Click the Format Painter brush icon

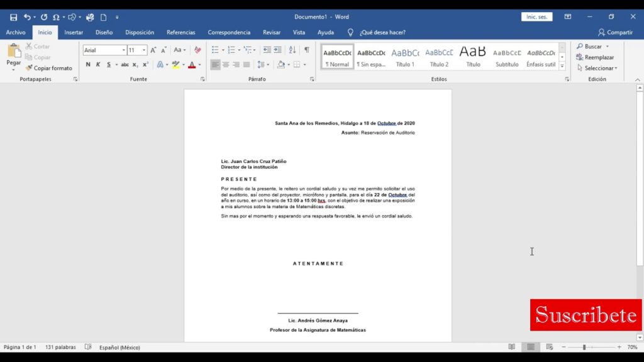point(29,68)
